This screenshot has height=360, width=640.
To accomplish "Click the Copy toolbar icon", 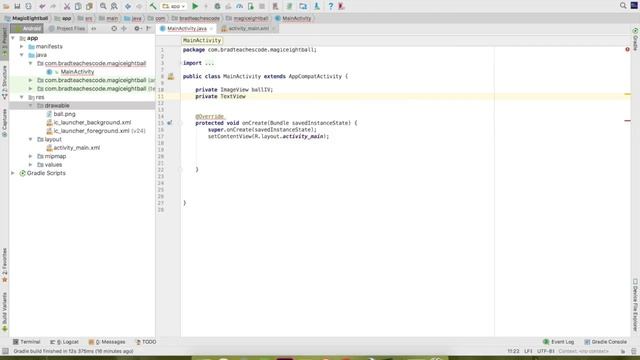I will (78, 6).
